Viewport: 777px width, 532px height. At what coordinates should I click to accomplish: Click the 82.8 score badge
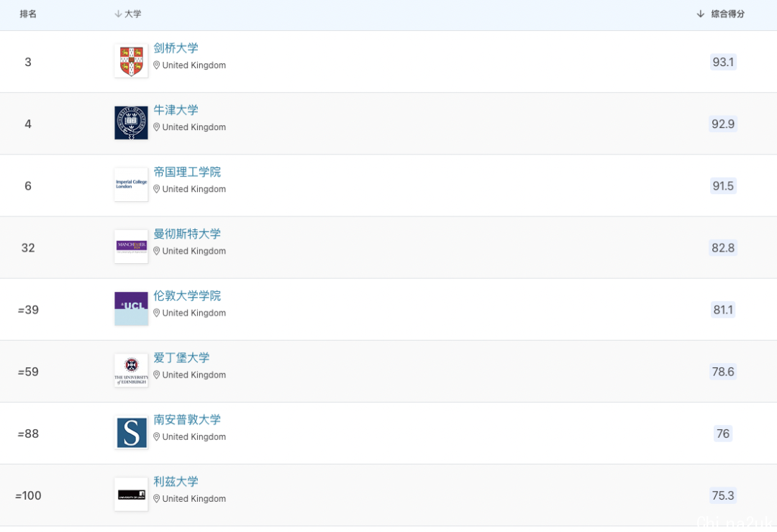point(723,248)
